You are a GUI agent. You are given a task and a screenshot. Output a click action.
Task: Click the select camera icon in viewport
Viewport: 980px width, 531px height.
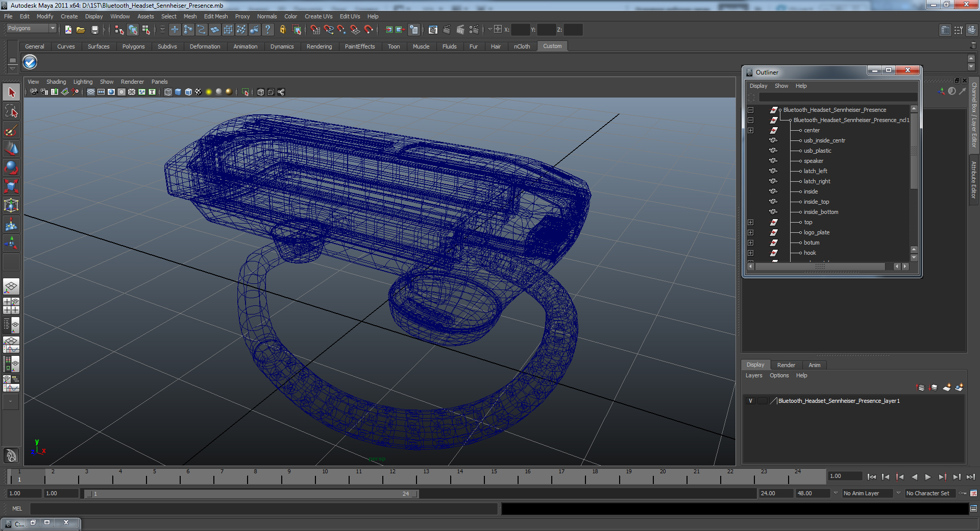[34, 92]
